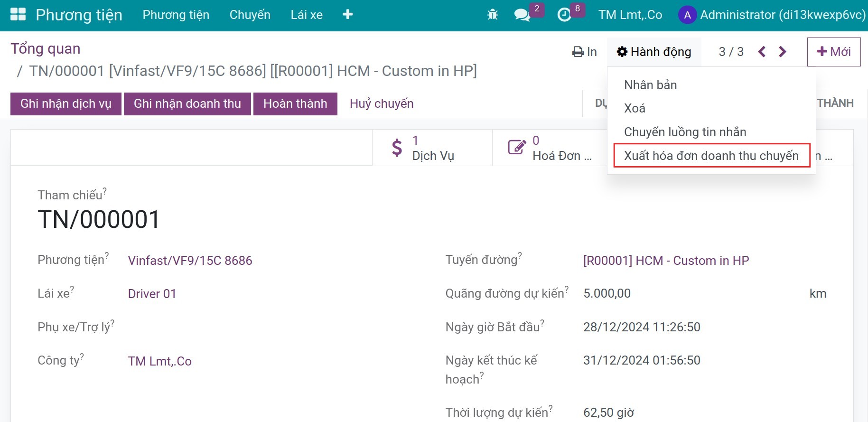868x422 pixels.
Task: Choose Xuất hóa đơn doanh thu chuyến
Action: pos(711,156)
